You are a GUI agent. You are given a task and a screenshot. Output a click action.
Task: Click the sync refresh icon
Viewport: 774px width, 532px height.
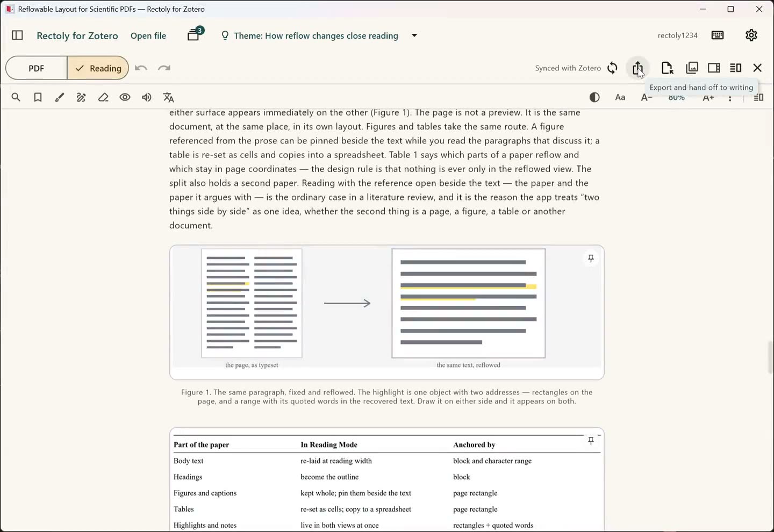(612, 68)
